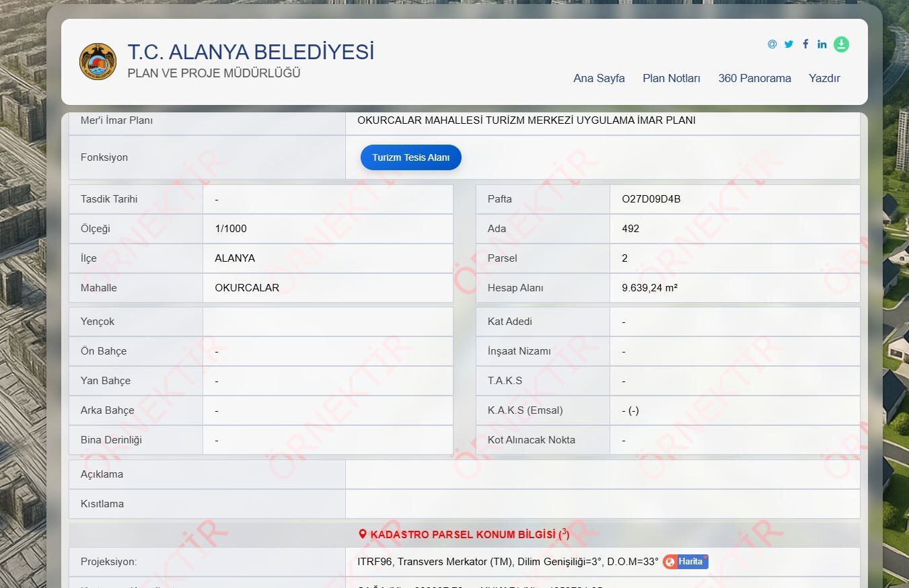Click the Kot Alınacak Nokta label
The height and width of the screenshot is (588, 909).
(532, 440)
